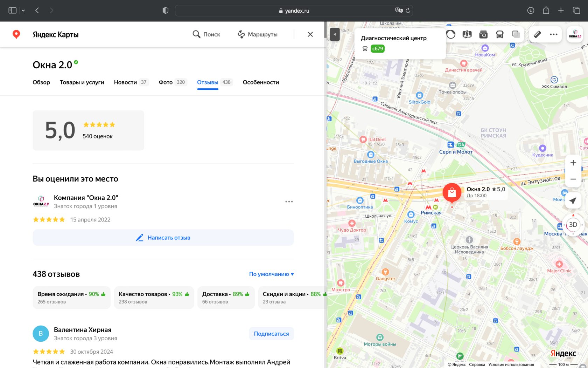The height and width of the screenshot is (368, 588).
Task: Open the privacy report shield icon
Action: pyautogui.click(x=166, y=11)
